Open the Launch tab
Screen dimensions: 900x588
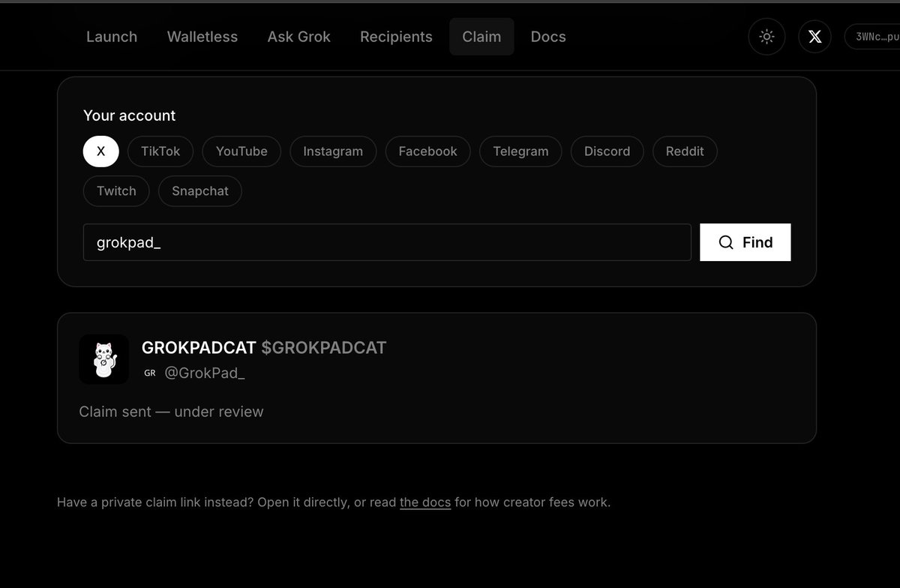point(112,37)
